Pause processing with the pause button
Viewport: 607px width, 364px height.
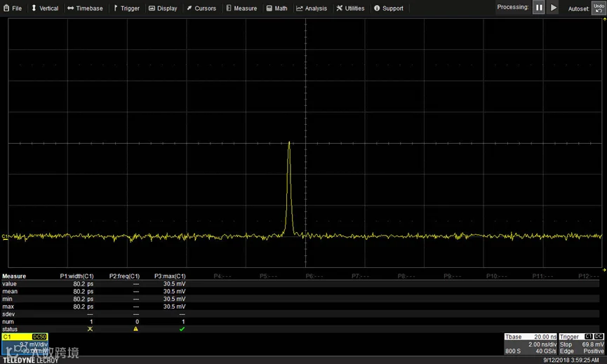pyautogui.click(x=538, y=7)
